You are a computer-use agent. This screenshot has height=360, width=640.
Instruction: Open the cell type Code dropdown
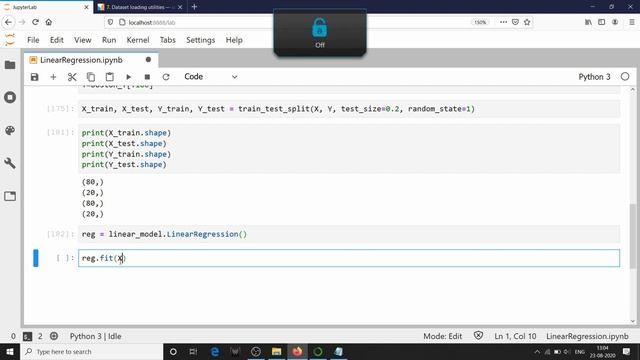click(x=211, y=77)
